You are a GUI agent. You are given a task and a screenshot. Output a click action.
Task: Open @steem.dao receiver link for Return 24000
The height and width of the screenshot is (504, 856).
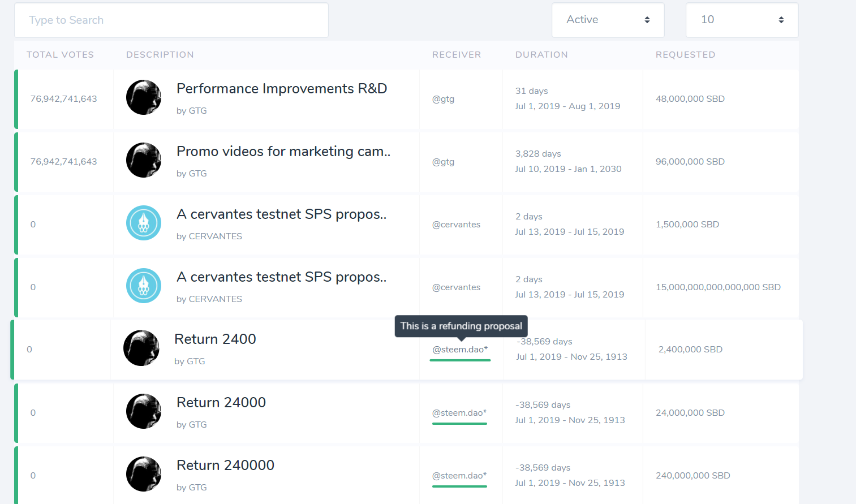tap(459, 413)
